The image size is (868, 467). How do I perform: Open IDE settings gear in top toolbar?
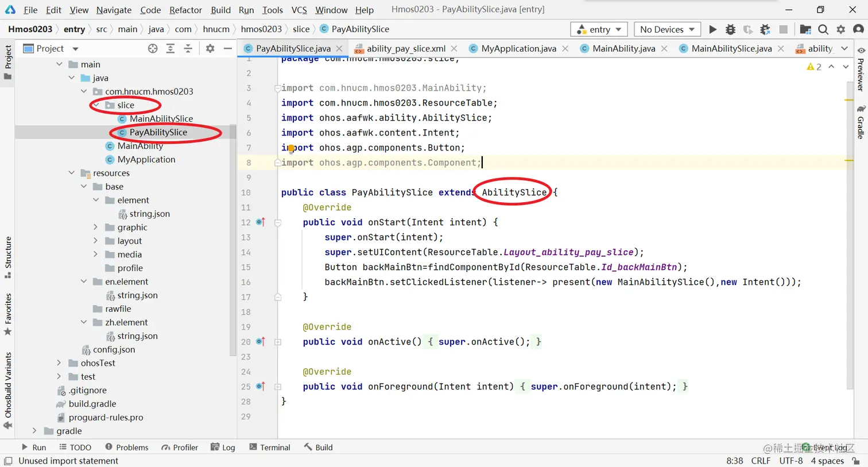click(x=841, y=29)
